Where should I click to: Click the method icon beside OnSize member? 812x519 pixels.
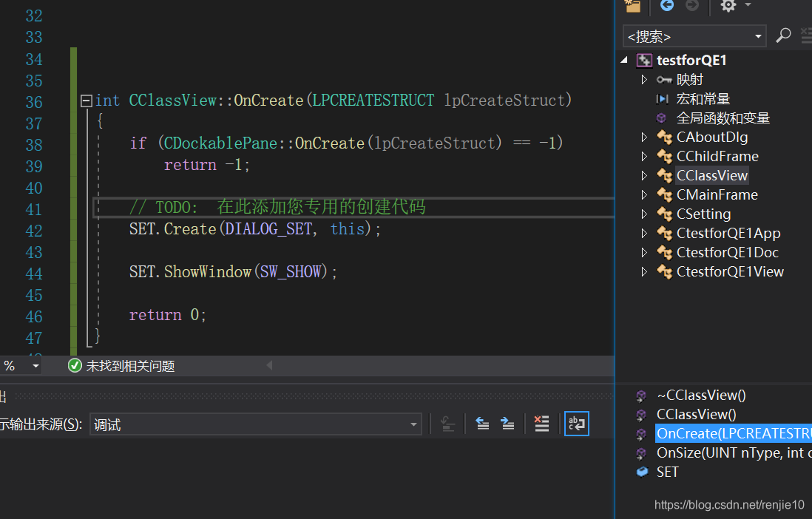[x=641, y=453]
